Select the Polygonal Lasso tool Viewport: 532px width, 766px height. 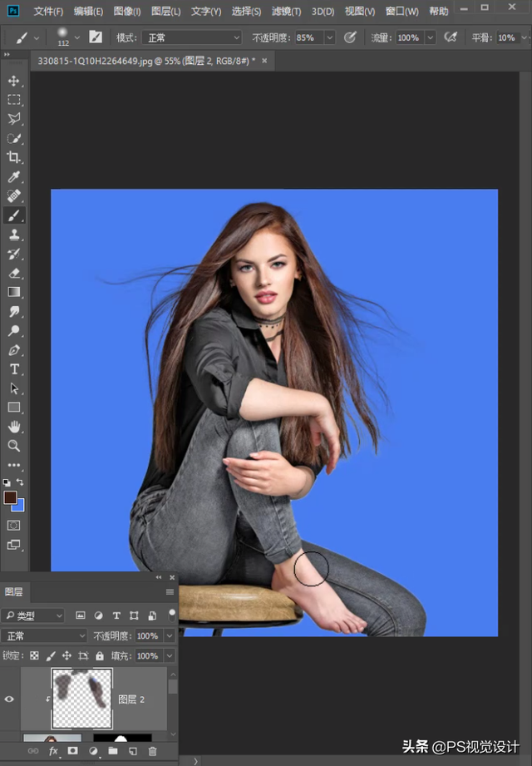pos(13,119)
